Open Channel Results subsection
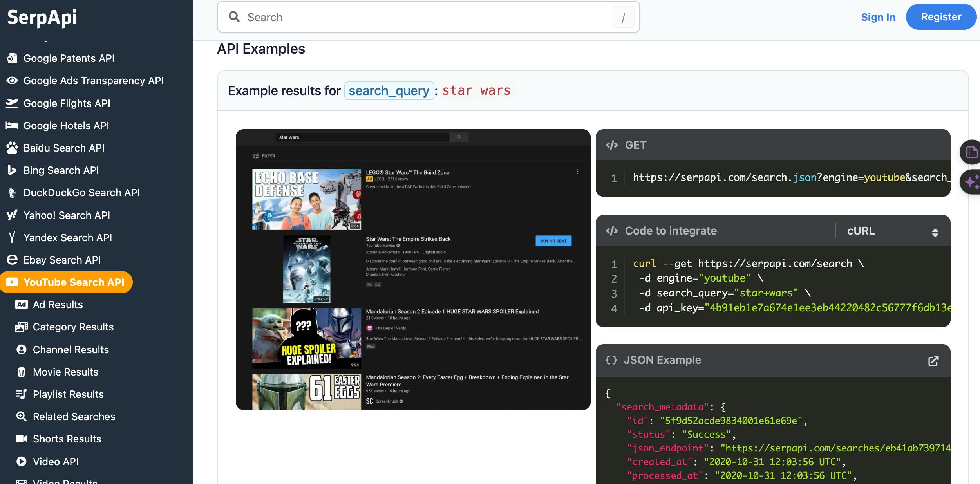 tap(71, 350)
